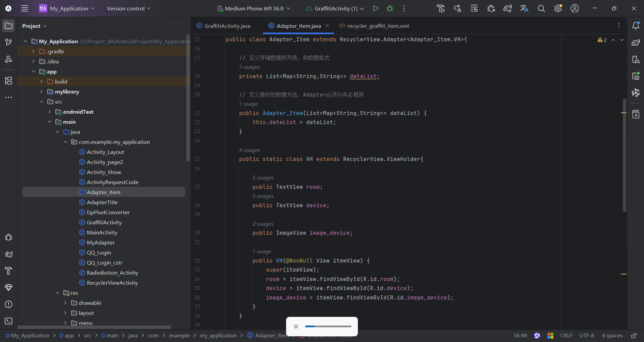
Task: Open the Notifications bell
Action: 636,26
